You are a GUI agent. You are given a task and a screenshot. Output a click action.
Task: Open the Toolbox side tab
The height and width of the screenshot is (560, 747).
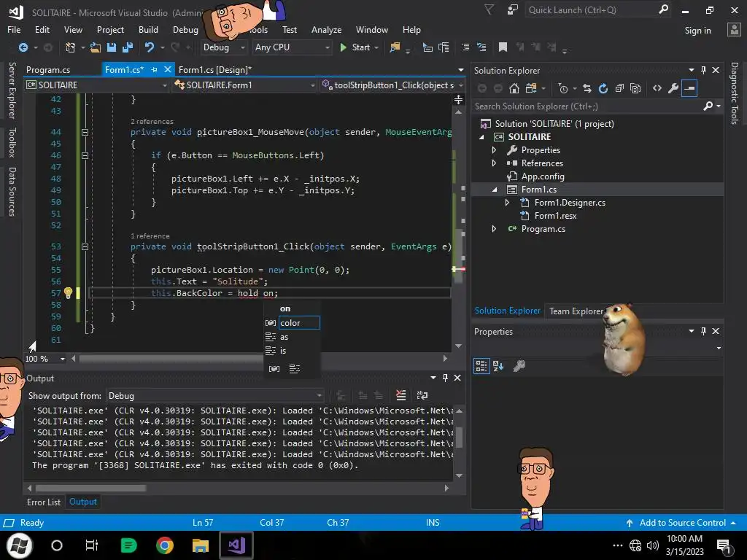[12, 142]
